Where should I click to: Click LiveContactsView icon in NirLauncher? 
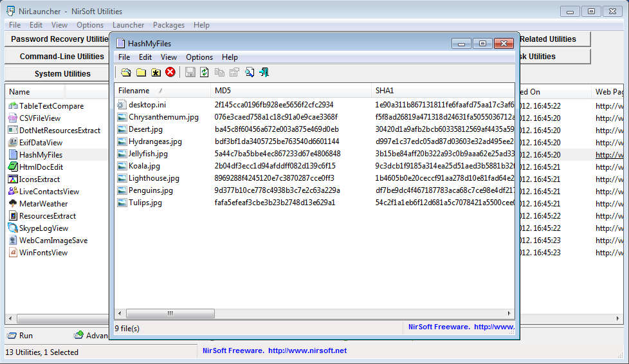coord(13,192)
